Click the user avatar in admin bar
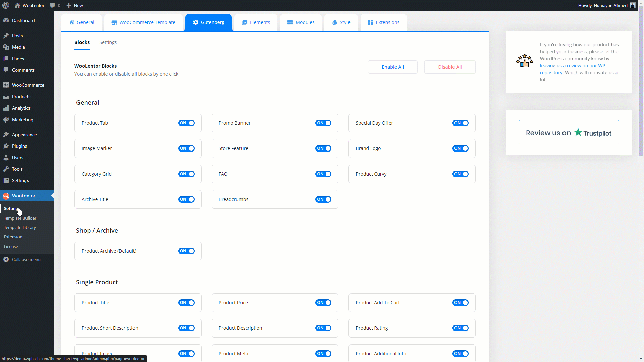The image size is (644, 362). click(x=632, y=5)
